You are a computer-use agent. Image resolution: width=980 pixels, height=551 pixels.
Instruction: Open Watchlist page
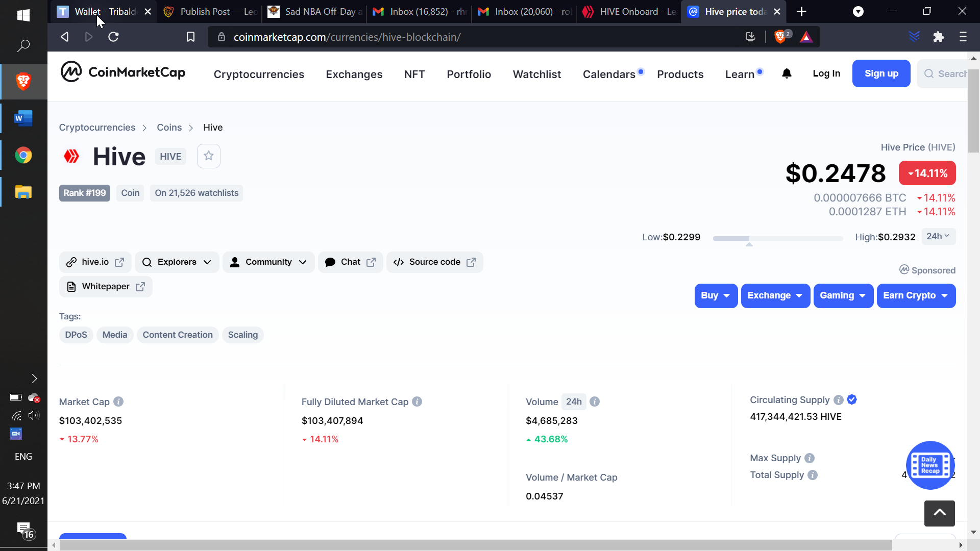coord(537,74)
